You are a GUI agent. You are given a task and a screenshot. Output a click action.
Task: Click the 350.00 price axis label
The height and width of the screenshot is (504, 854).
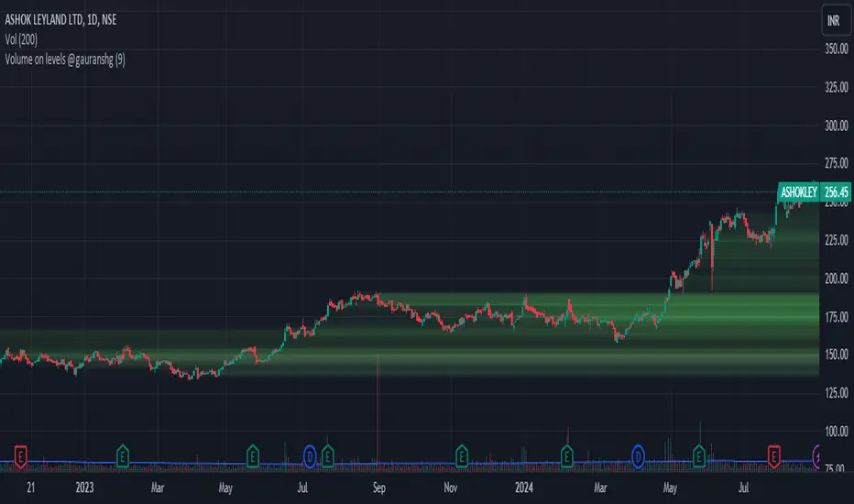836,49
